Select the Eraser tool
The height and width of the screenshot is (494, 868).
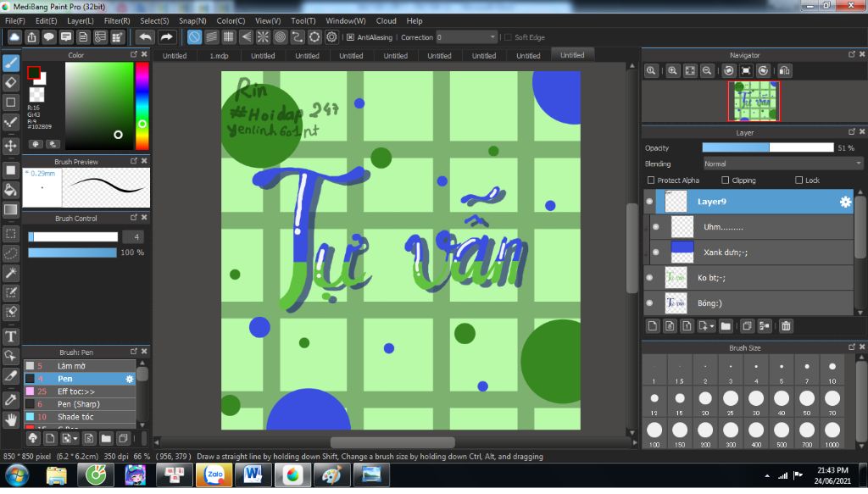(10, 83)
